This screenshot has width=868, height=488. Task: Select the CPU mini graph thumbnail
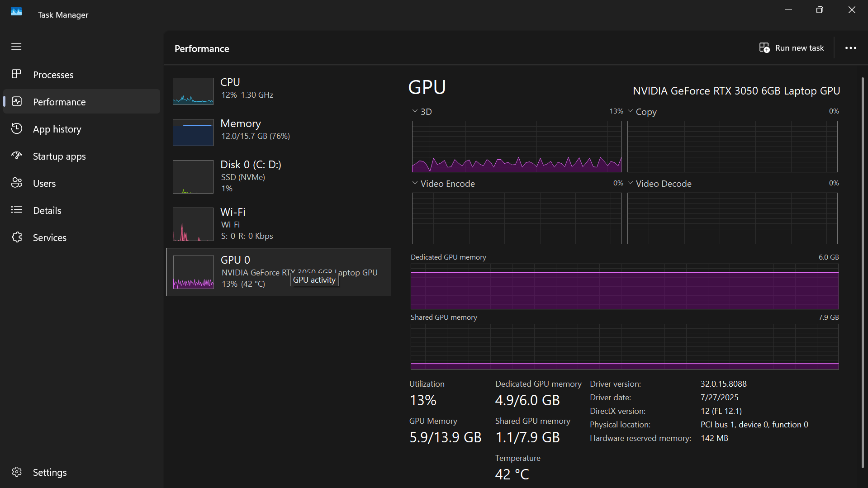coord(193,91)
